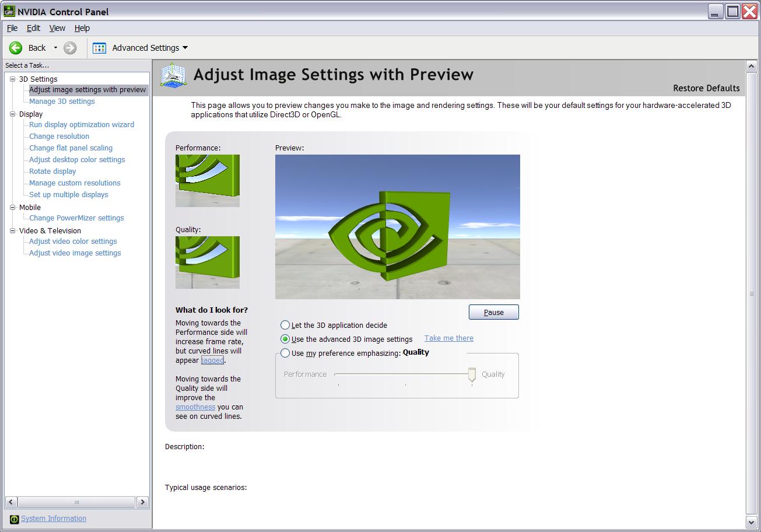Screen dimensions: 761x532
Task: Click the Advanced Settings view icon
Action: (x=100, y=48)
